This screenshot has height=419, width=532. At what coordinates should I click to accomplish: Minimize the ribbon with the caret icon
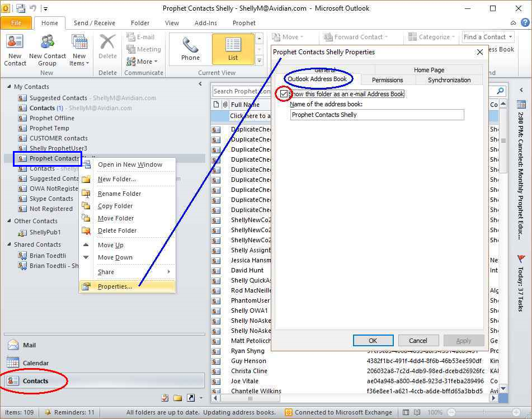[513, 23]
